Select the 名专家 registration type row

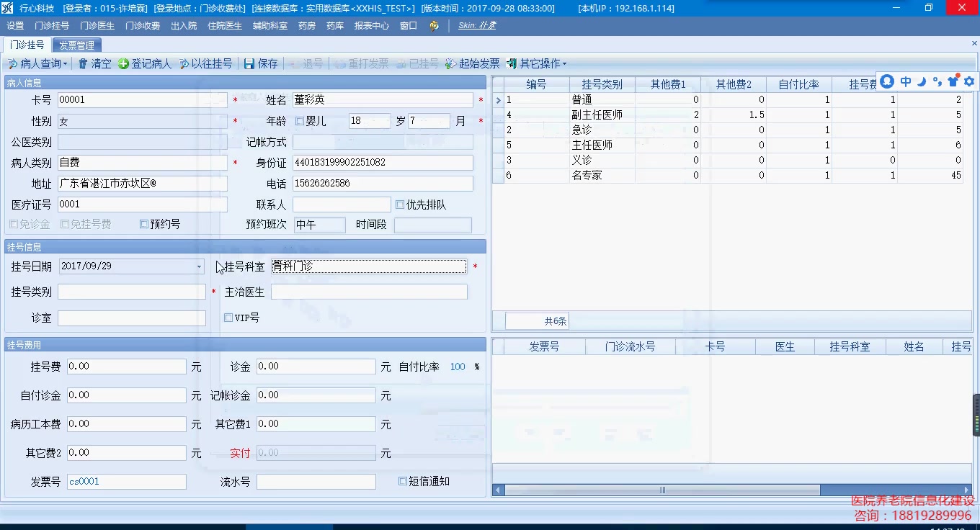(728, 175)
